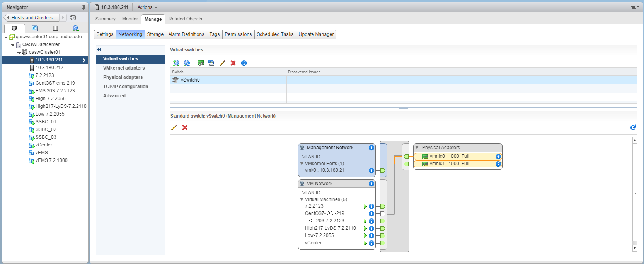The image size is (644, 264).
Task: Open the Storage sub-tab
Action: 155,34
